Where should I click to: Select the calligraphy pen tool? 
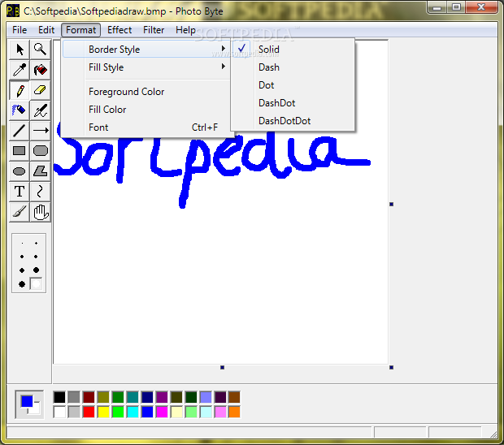click(40, 110)
